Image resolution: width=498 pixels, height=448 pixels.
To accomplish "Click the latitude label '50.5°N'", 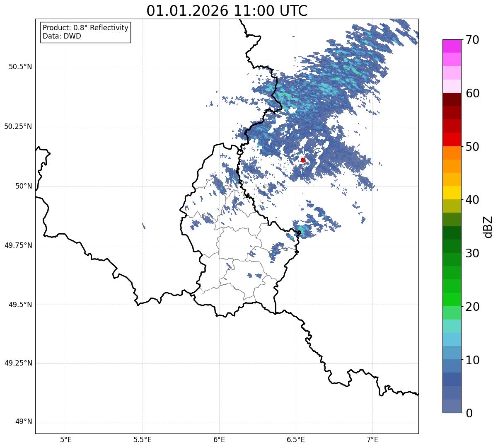I will click(x=20, y=67).
